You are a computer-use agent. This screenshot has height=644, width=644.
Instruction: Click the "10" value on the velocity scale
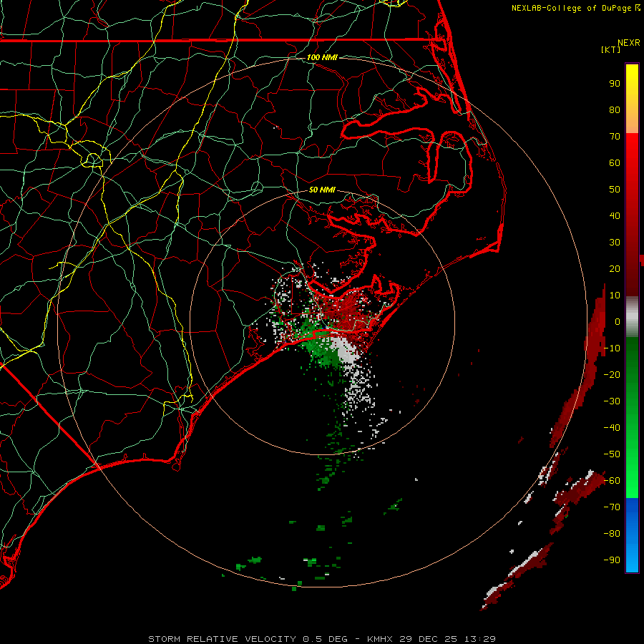coord(615,296)
